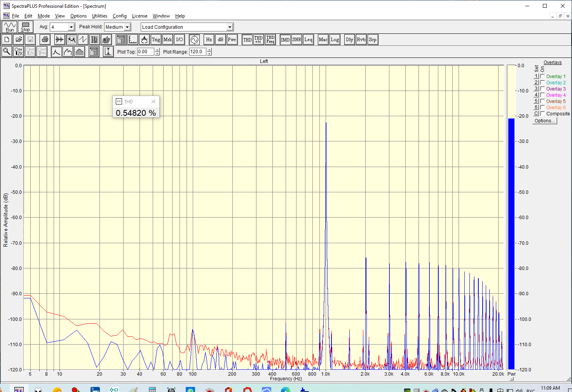Viewport: 572px width, 392px height.
Task: Select bar graph plot style icon
Action: [80, 52]
